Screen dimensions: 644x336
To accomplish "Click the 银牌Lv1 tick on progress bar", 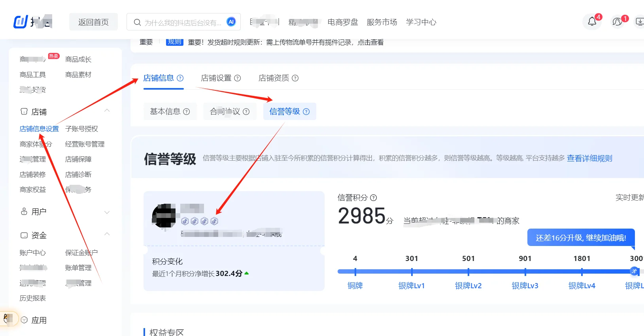I will (412, 272).
